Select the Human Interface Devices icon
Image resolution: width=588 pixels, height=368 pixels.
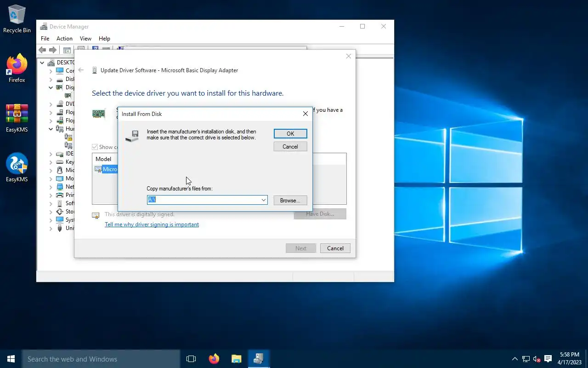[x=60, y=129]
